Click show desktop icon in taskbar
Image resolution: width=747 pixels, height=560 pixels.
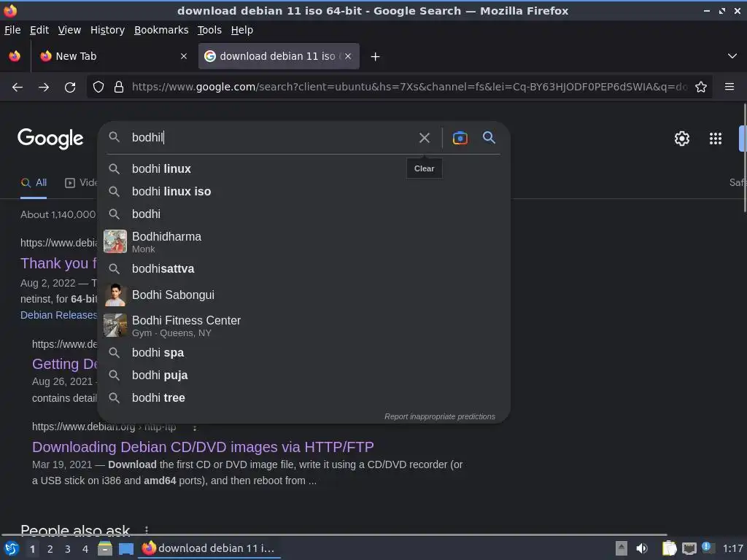[x=126, y=548]
